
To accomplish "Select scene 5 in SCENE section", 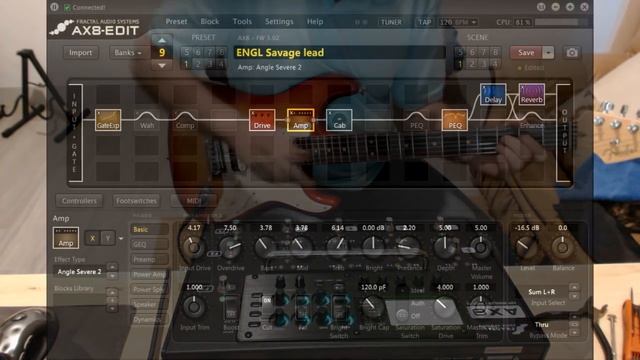I will coord(460,52).
